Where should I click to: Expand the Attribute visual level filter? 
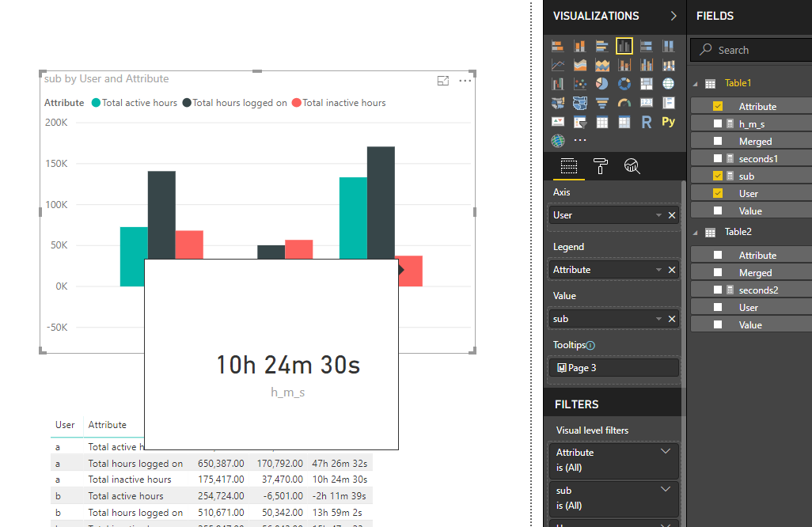[666, 451]
